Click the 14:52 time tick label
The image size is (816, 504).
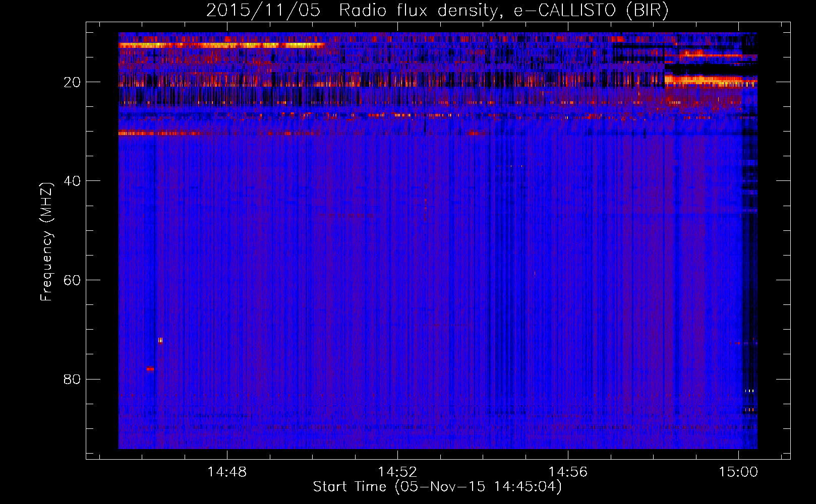(x=397, y=472)
